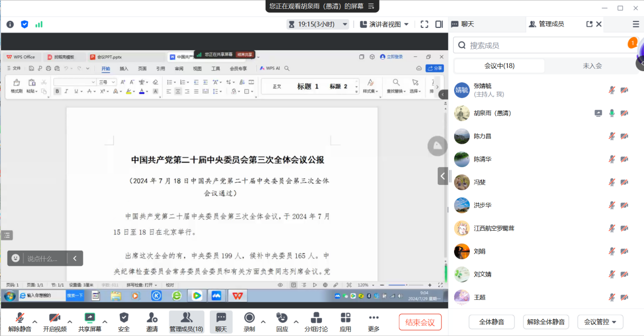
Task: Unmute your microphone (解除静音)
Action: [x=20, y=318]
